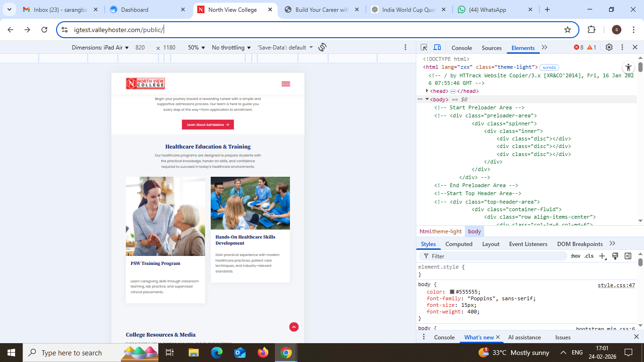The height and width of the screenshot is (362, 644).
Task: Click the scroll badge on html element
Action: 549,67
